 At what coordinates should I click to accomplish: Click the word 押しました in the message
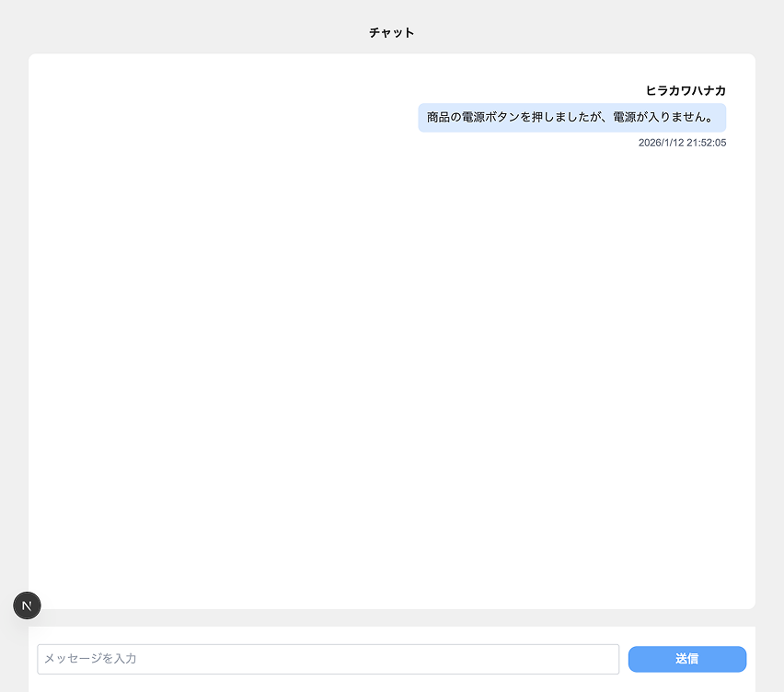[x=559, y=118]
